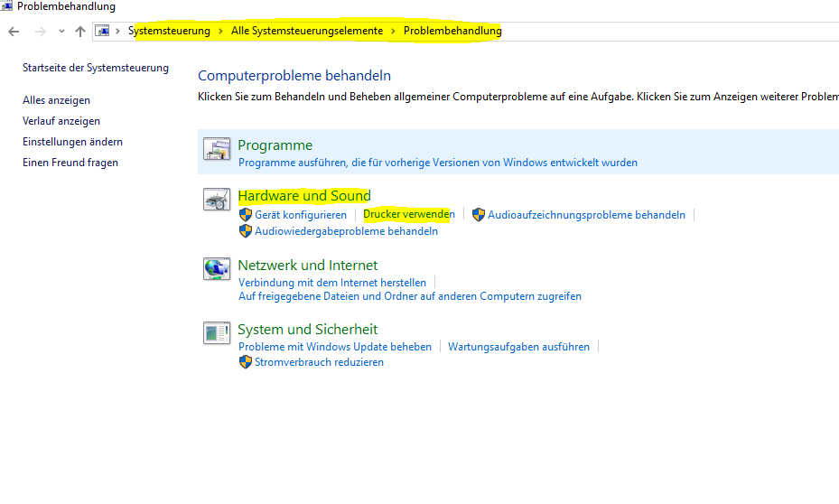This screenshot has height=504, width=839.
Task: Open Hardware und Sound heading
Action: [304, 196]
